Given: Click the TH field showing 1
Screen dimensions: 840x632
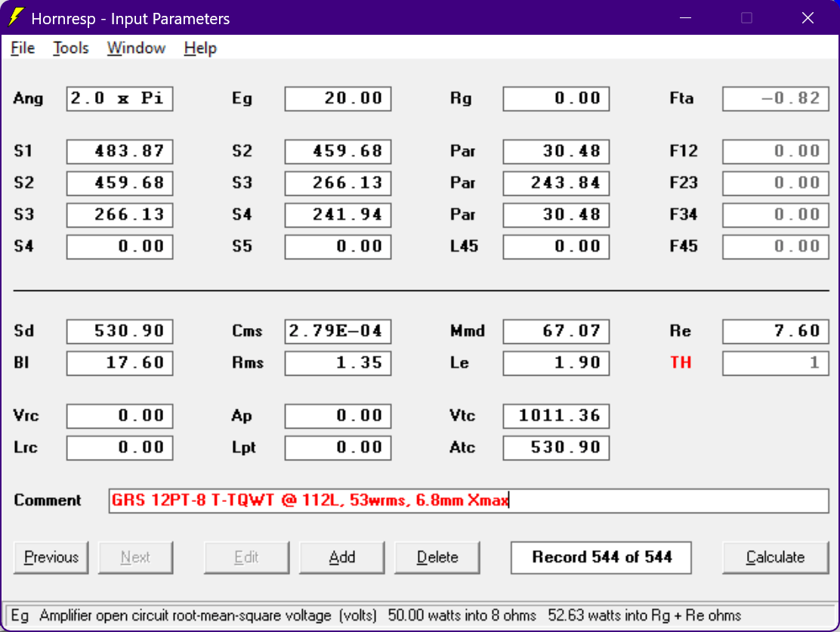Looking at the screenshot, I should [775, 363].
